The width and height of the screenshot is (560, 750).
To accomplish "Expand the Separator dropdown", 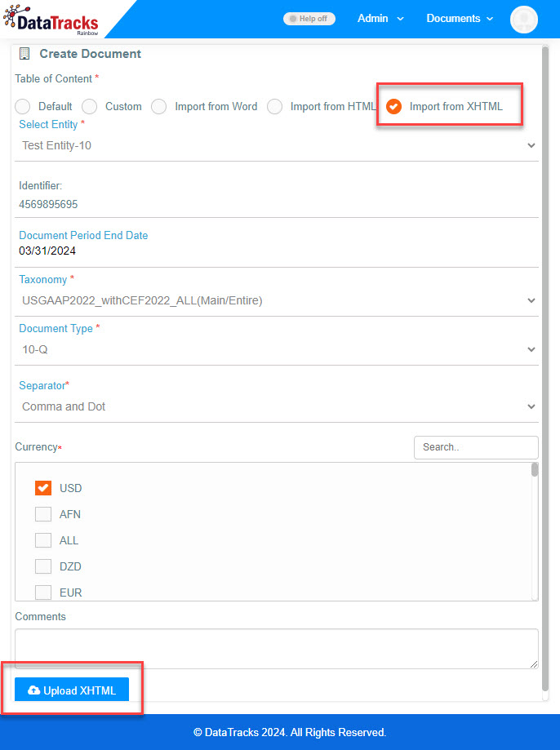I will click(277, 406).
